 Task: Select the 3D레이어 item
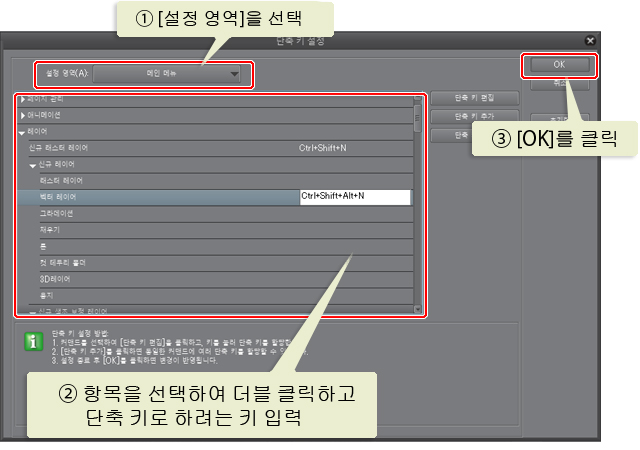coord(54,278)
